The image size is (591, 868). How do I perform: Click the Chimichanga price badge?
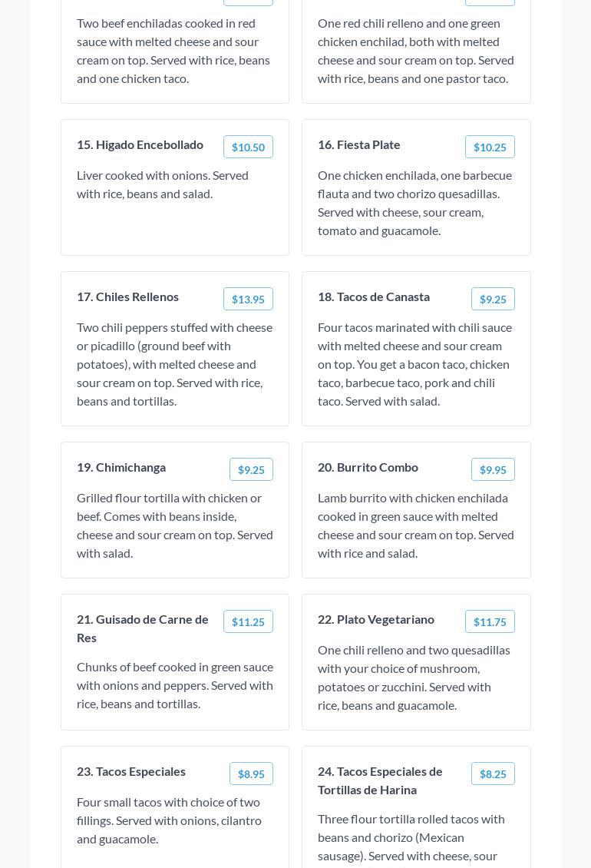coord(251,469)
